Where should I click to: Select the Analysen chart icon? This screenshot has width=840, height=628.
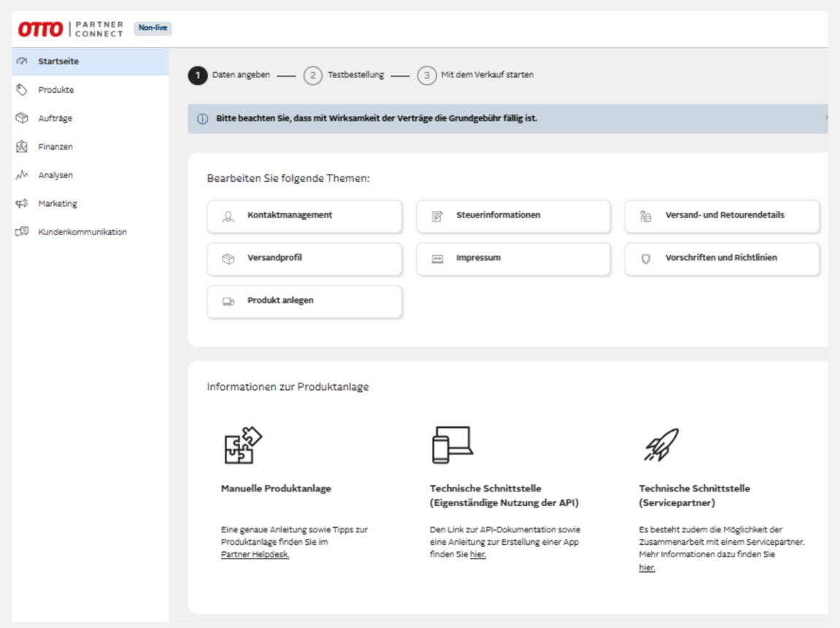(x=23, y=175)
